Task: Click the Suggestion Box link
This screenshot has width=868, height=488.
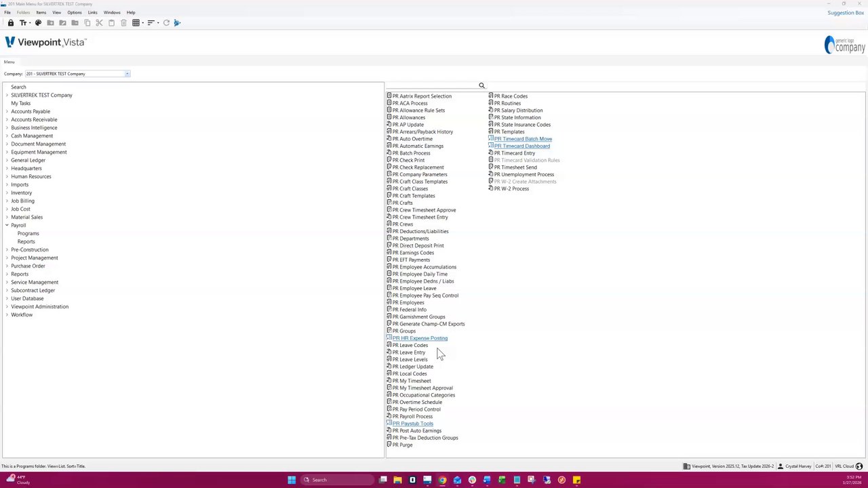Action: coord(846,13)
